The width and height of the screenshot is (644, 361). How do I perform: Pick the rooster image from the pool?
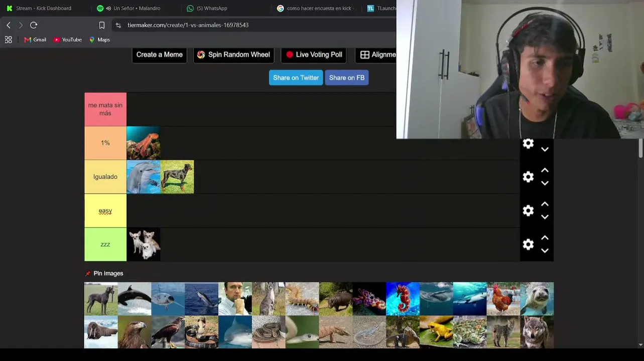coord(503,299)
